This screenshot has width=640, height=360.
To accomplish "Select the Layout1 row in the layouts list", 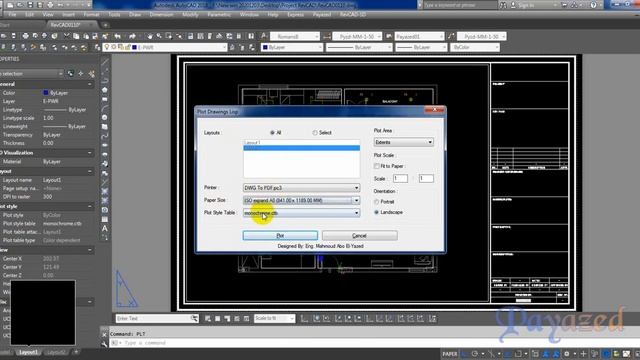I will pos(301,142).
